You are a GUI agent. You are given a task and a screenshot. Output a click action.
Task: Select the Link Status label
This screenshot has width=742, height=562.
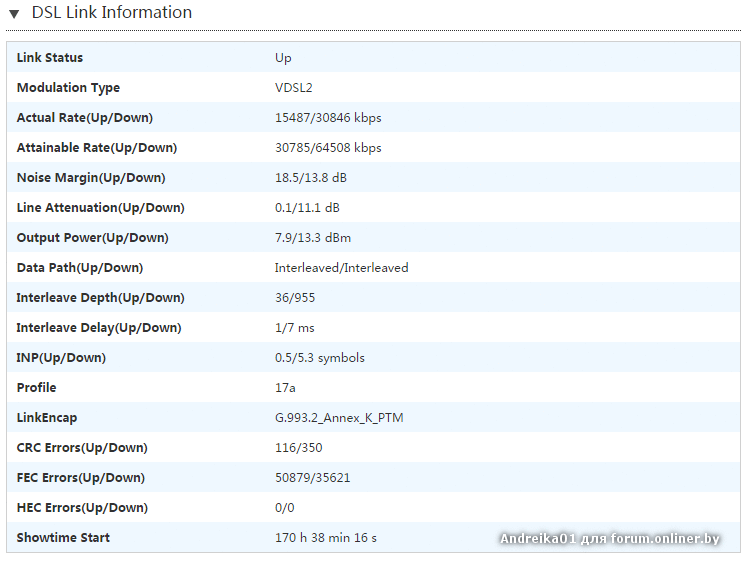tap(50, 58)
